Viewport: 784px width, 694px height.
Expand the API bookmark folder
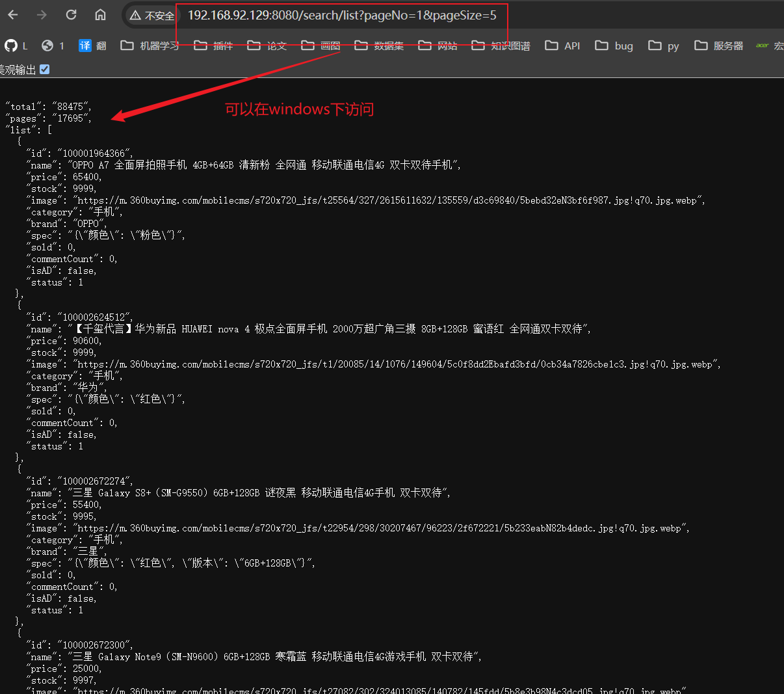click(x=563, y=46)
